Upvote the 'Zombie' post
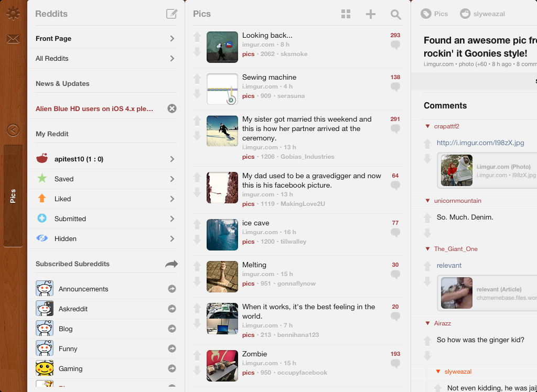This screenshot has width=537, height=392. click(x=197, y=355)
